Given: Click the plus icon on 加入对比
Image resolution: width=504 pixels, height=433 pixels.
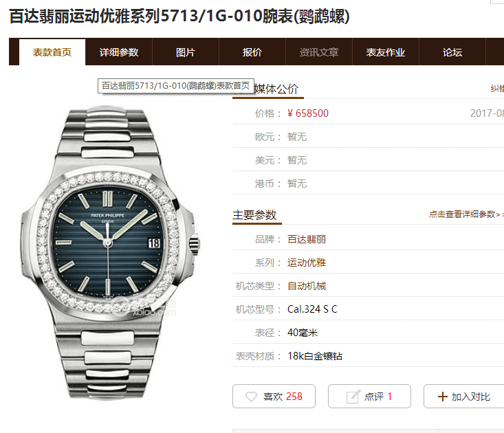Looking at the screenshot, I should [443, 397].
